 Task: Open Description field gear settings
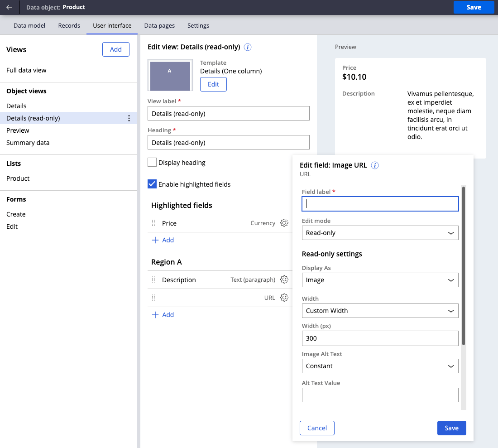[x=284, y=279]
